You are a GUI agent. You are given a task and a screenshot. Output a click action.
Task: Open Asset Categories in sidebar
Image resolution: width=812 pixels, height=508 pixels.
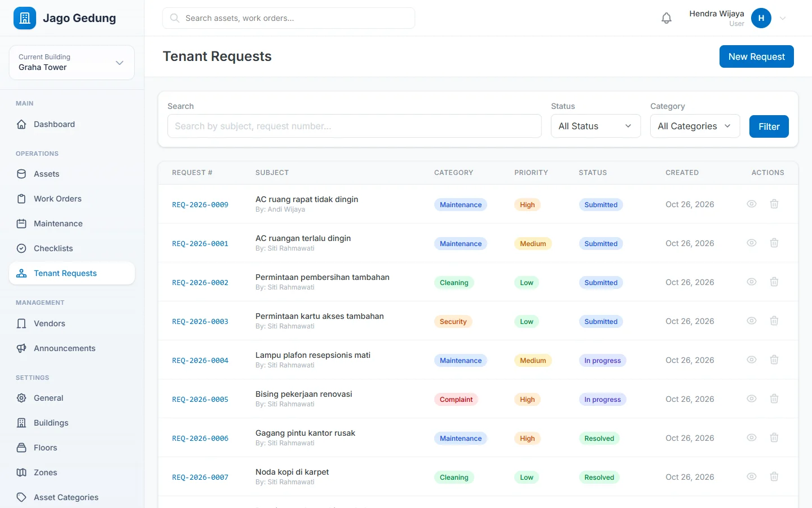(72, 497)
